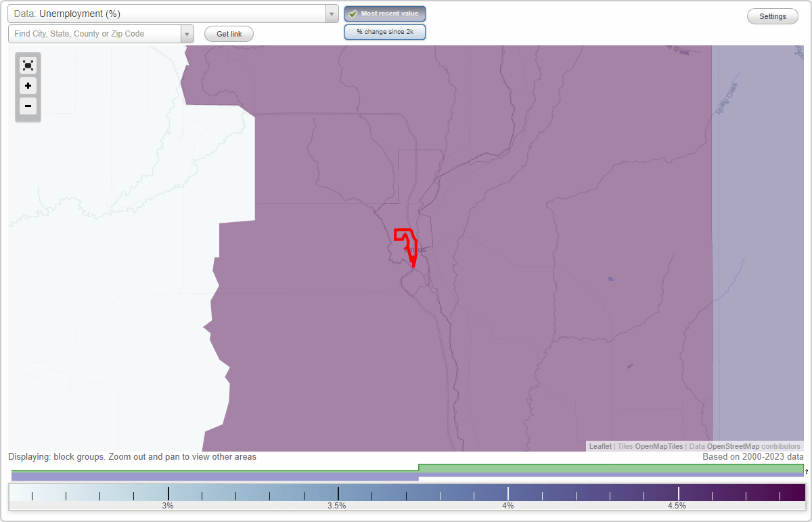Click the green checkmark on Most recent value
Screen dimensions: 812x522
(353, 13)
